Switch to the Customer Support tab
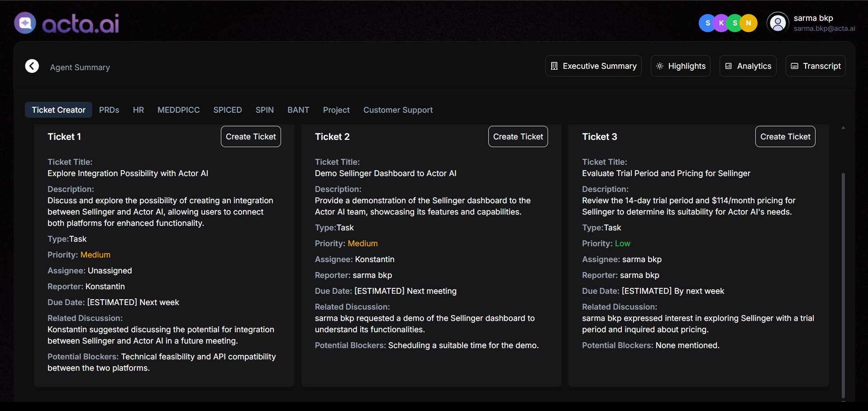The height and width of the screenshot is (411, 868). [398, 110]
